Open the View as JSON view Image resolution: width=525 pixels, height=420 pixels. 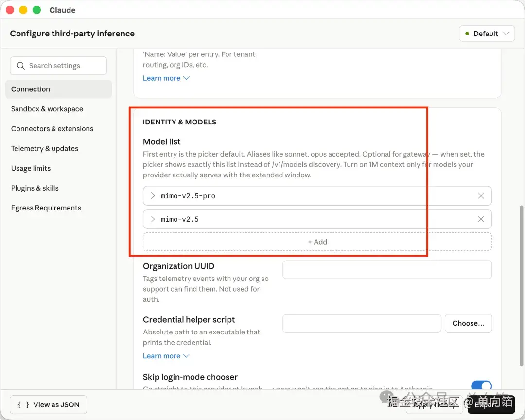pyautogui.click(x=49, y=404)
